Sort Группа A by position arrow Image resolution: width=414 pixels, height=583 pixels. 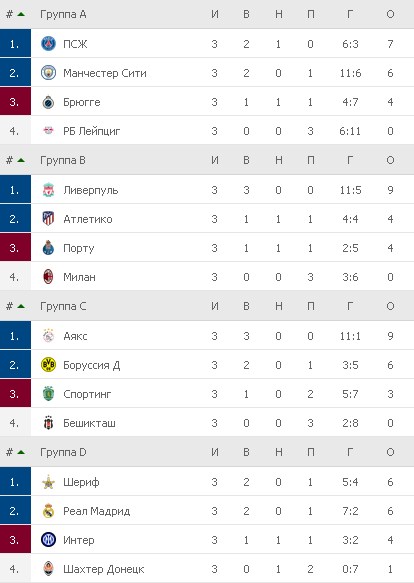(21, 15)
